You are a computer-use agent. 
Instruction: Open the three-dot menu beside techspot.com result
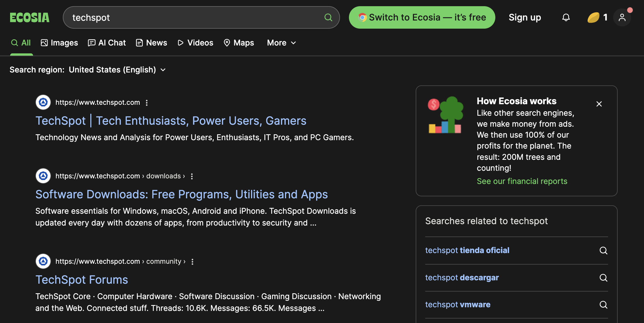tap(147, 103)
